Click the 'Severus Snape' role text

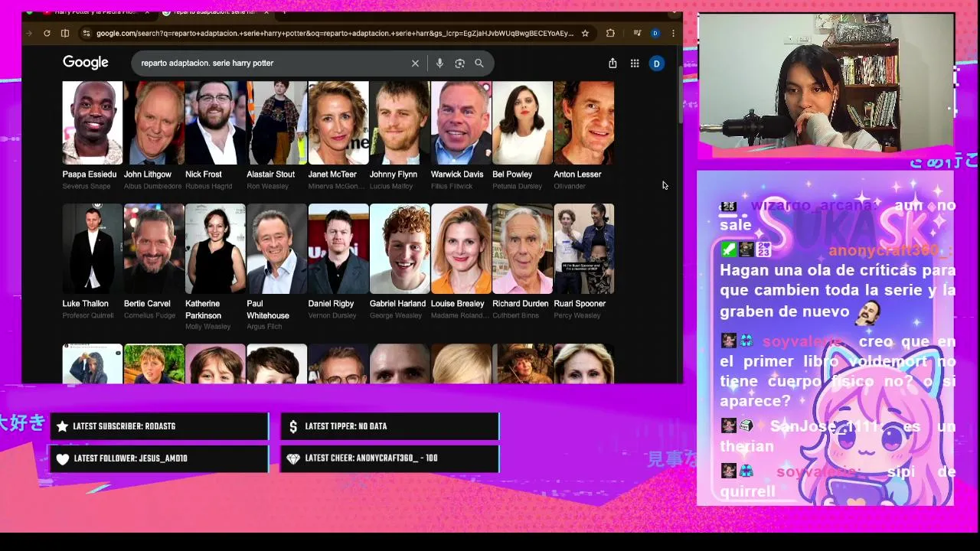(x=87, y=186)
